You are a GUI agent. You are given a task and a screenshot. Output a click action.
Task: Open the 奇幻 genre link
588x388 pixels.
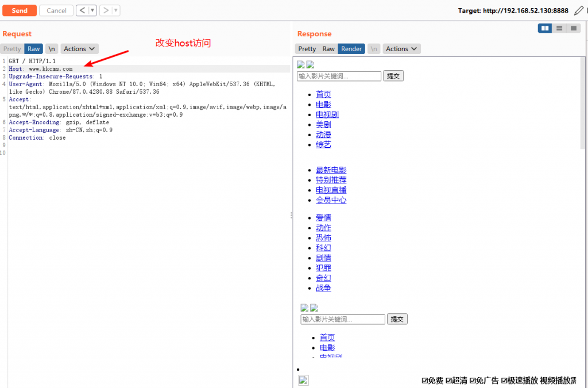coord(323,278)
